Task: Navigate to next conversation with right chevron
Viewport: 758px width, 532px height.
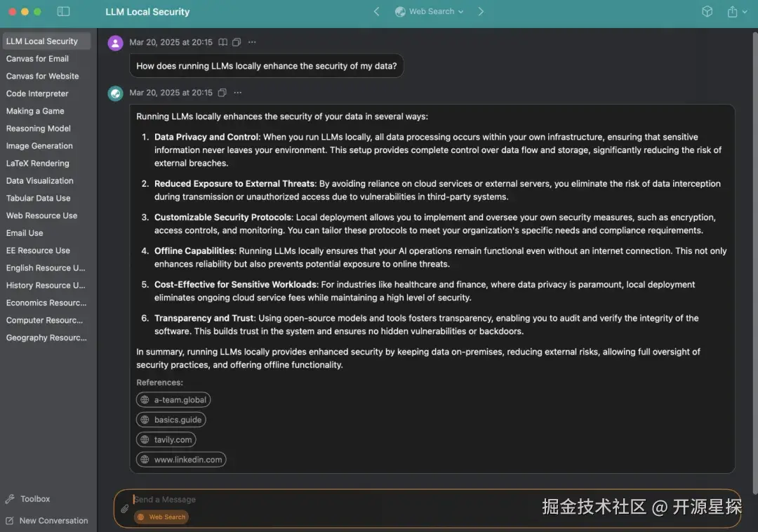Action: pos(481,11)
